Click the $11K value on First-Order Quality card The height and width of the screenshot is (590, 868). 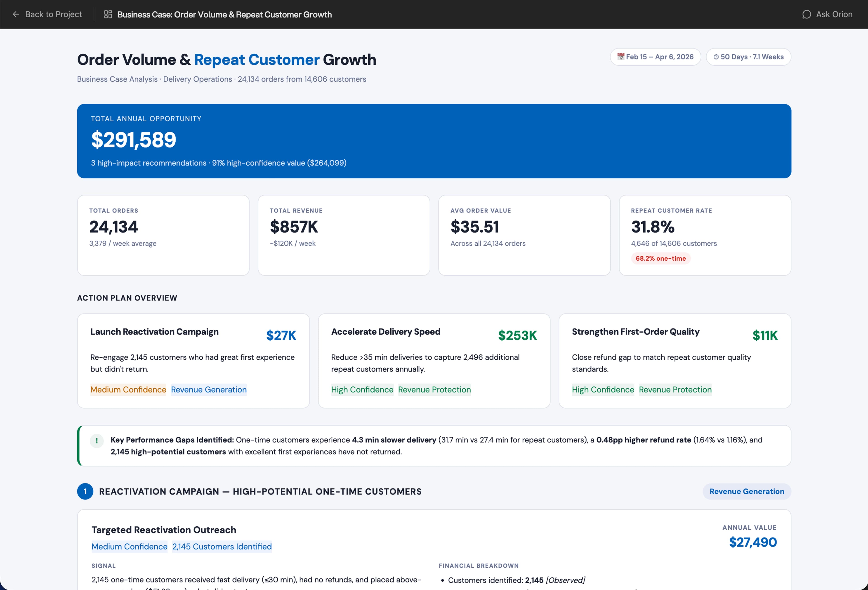[x=765, y=335]
